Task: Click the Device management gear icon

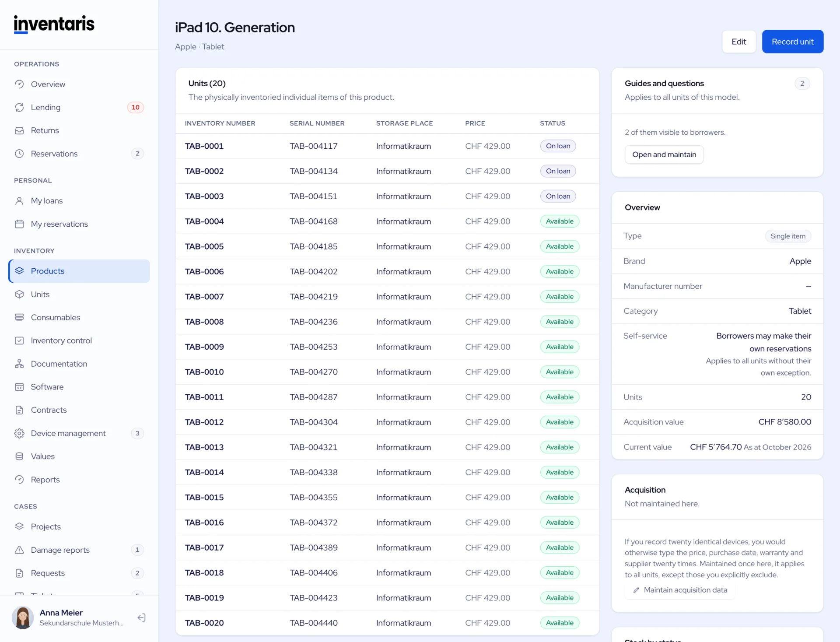Action: pyautogui.click(x=19, y=433)
